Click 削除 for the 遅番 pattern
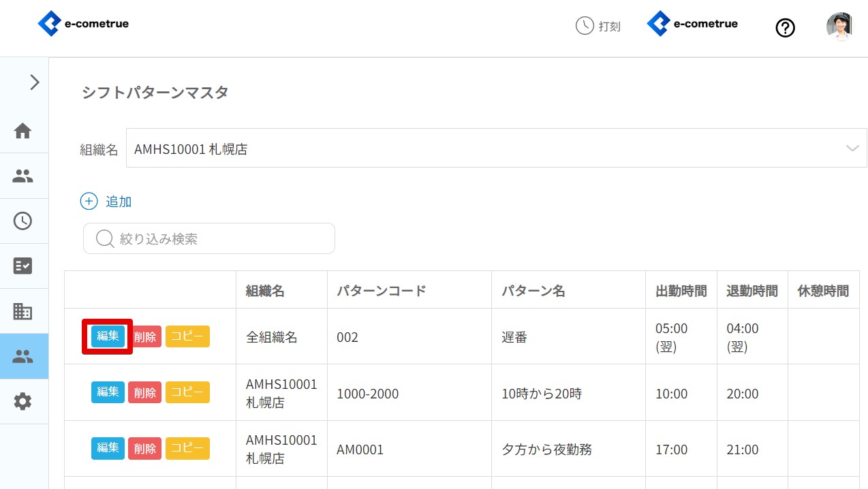 click(144, 336)
